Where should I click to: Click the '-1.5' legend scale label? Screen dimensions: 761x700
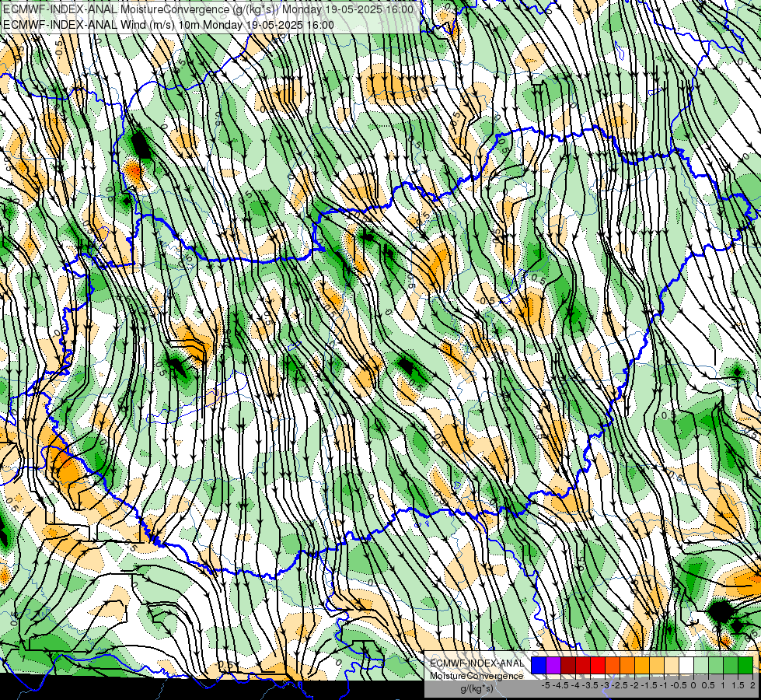coord(649,685)
